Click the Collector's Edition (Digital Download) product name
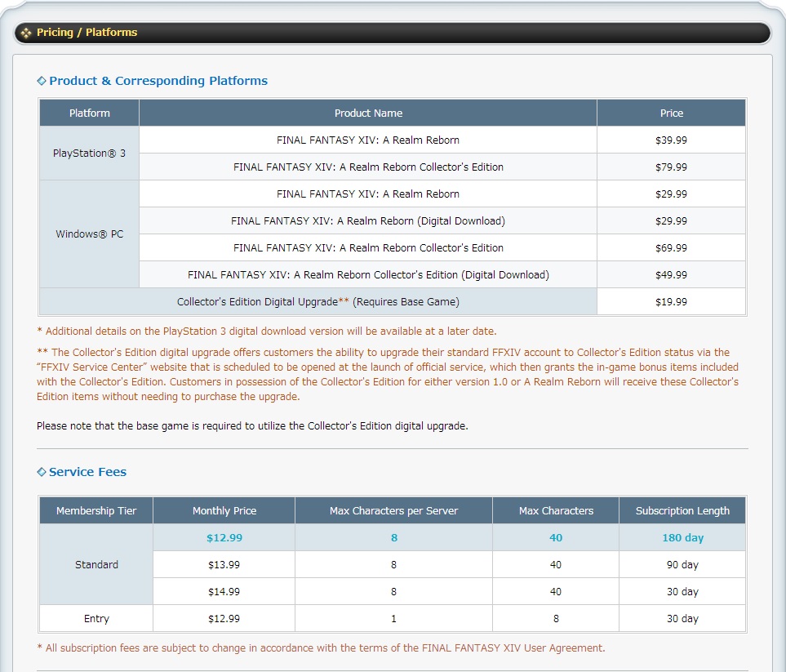This screenshot has height=672, width=786. pyautogui.click(x=368, y=275)
